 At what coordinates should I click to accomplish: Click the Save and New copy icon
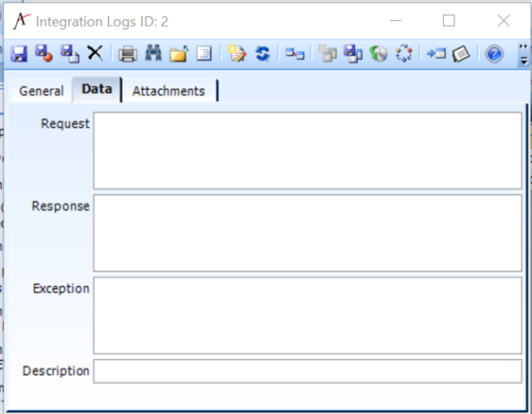(70, 54)
